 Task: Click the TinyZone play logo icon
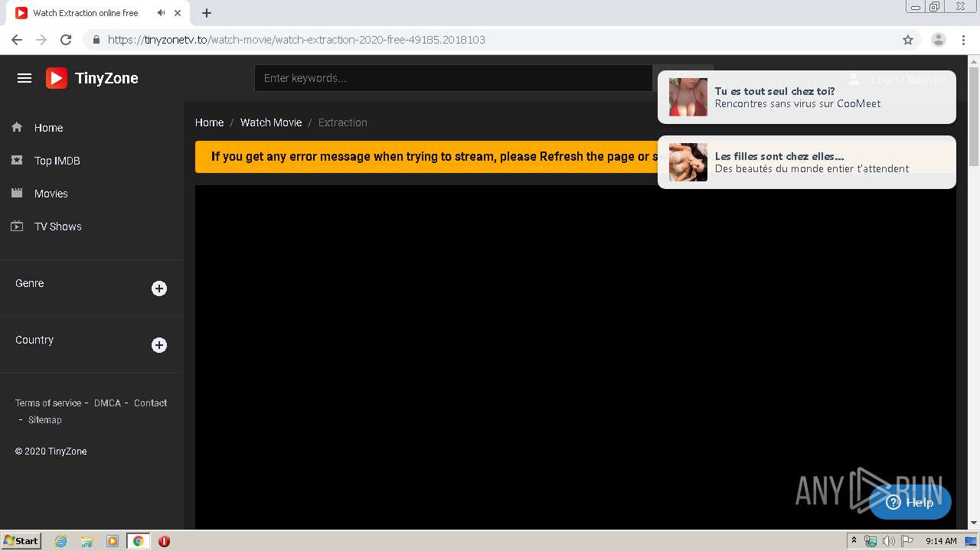(57, 78)
